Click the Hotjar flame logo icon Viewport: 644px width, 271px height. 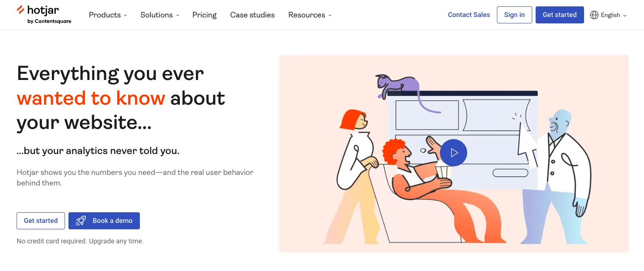20,10
